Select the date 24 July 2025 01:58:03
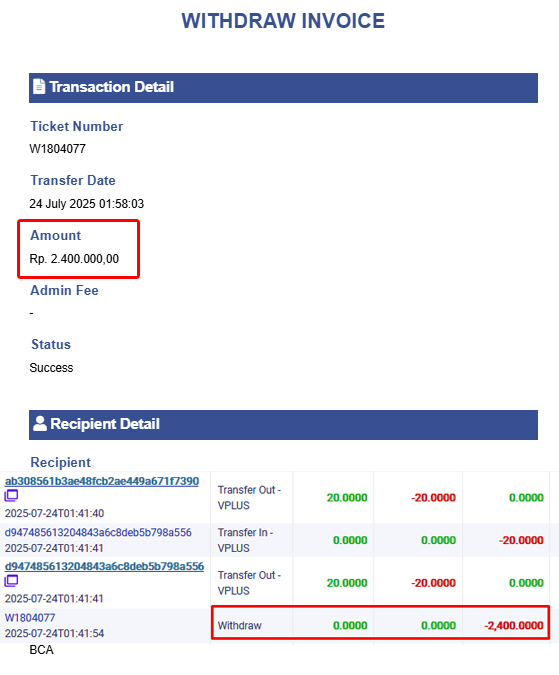Screen dimensions: 559x675 86,204
